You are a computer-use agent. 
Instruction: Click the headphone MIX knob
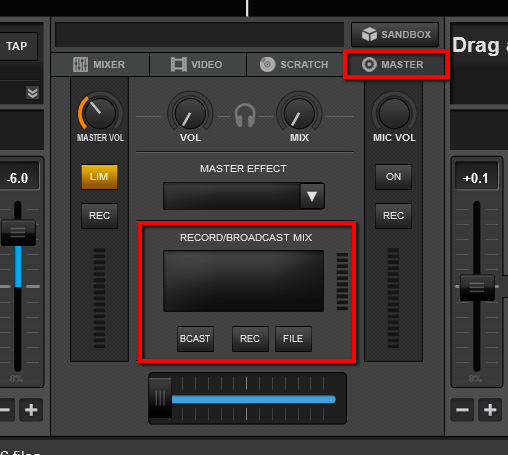click(x=299, y=113)
